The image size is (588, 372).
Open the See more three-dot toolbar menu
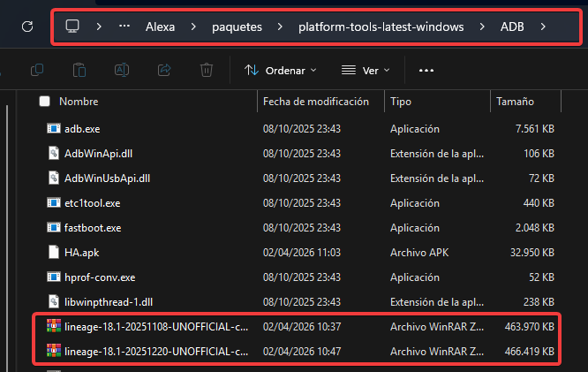426,70
